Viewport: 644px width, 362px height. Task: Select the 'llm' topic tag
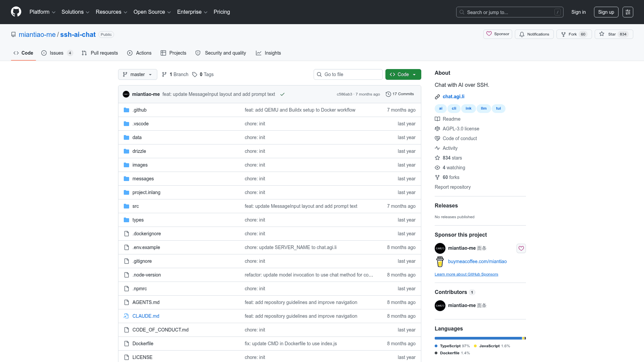point(484,109)
